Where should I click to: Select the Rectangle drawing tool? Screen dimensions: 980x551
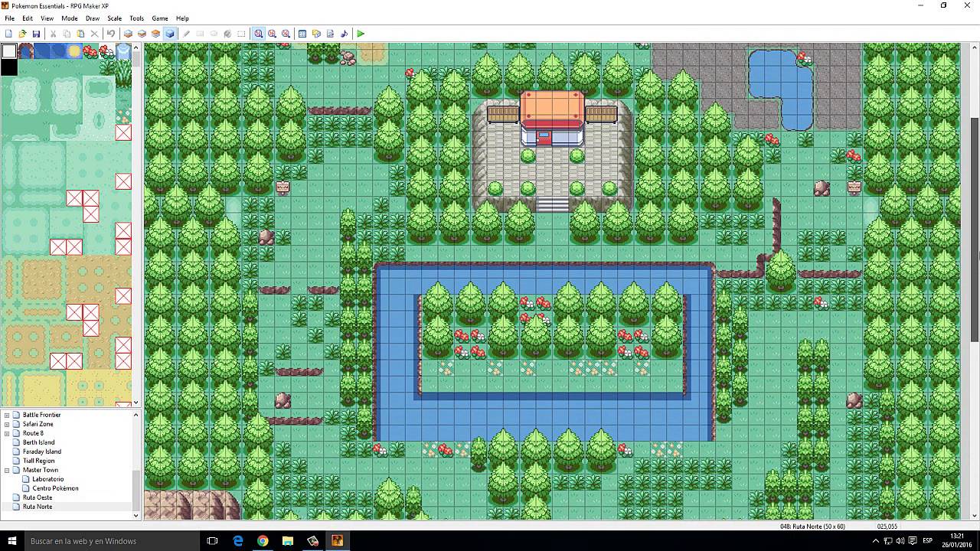coord(200,34)
